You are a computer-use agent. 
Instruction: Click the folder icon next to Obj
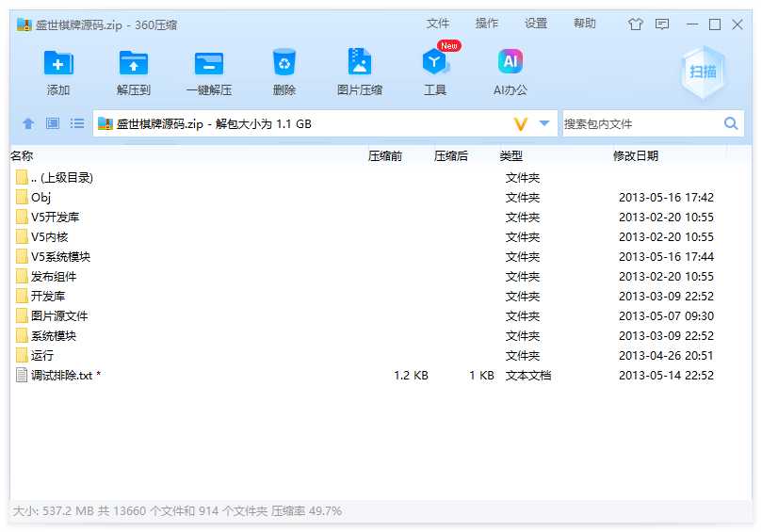[22, 197]
